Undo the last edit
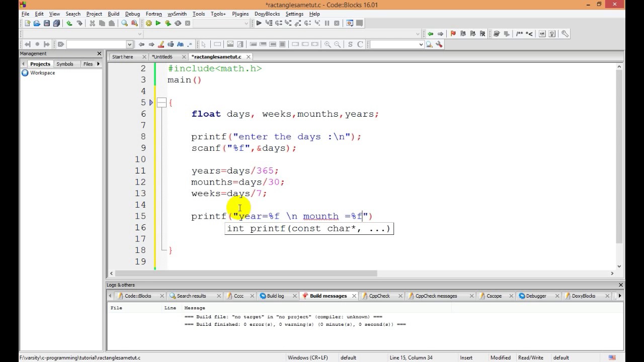 (x=69, y=23)
